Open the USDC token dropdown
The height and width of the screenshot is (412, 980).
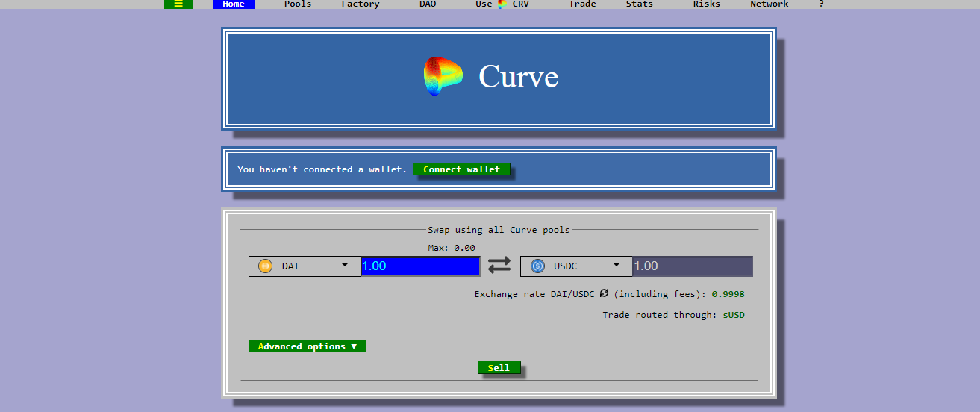coord(577,266)
